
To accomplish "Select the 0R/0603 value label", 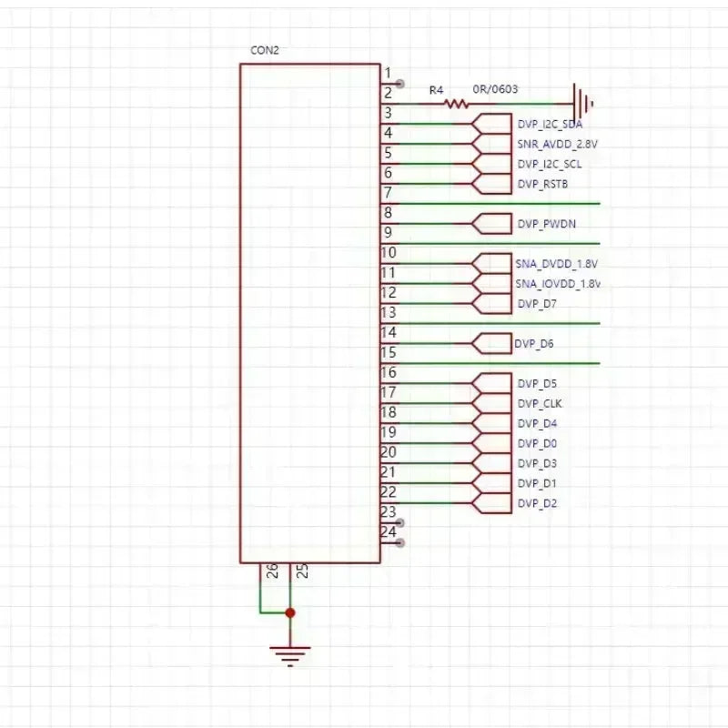I will point(496,89).
